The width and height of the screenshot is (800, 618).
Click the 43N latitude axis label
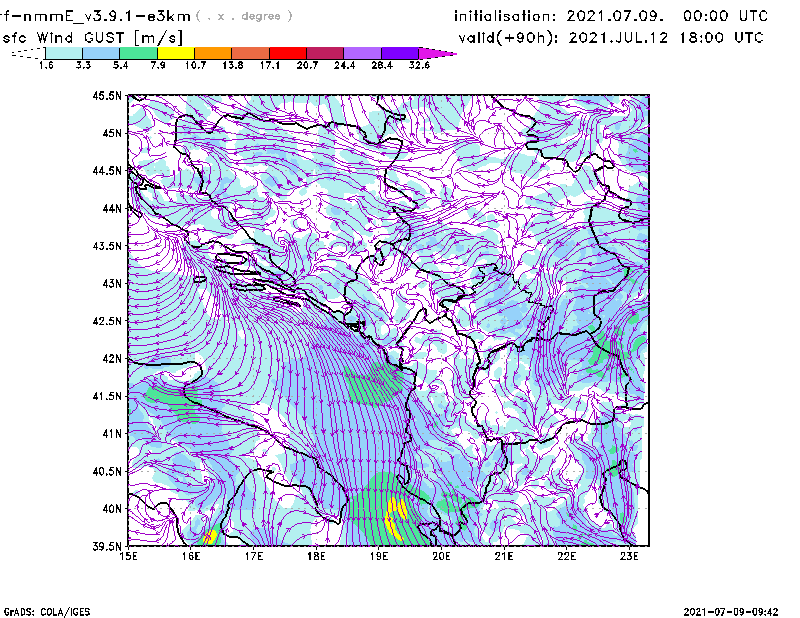[x=112, y=283]
